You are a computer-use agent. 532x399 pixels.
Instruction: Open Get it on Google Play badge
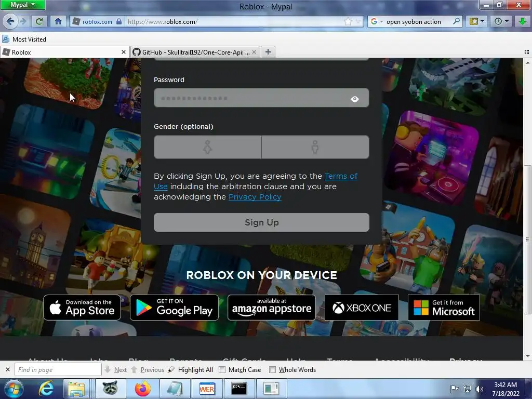point(174,308)
